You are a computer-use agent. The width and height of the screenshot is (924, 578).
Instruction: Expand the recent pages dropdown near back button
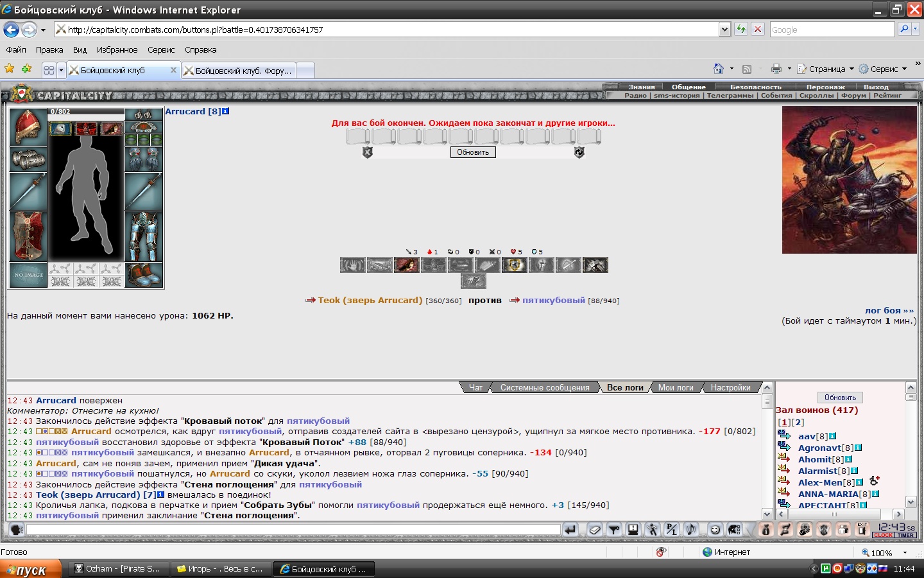(43, 30)
